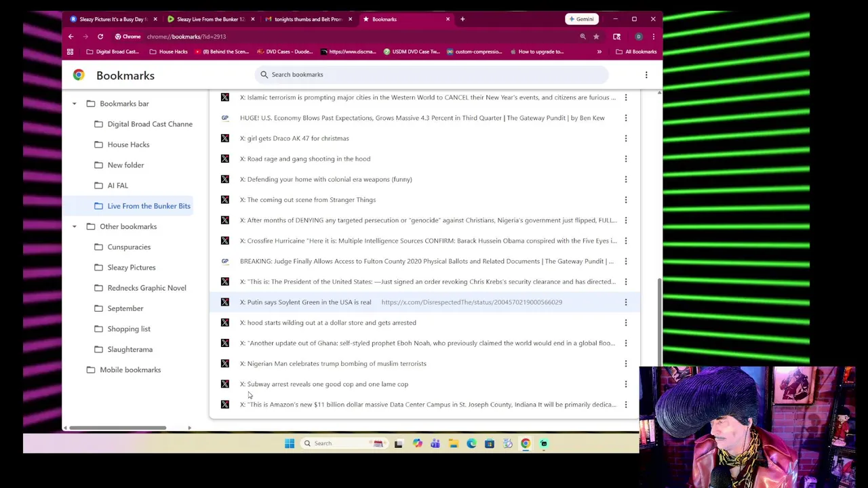
Task: Select Sleazy Pictures folder in sidebar
Action: (x=125, y=268)
